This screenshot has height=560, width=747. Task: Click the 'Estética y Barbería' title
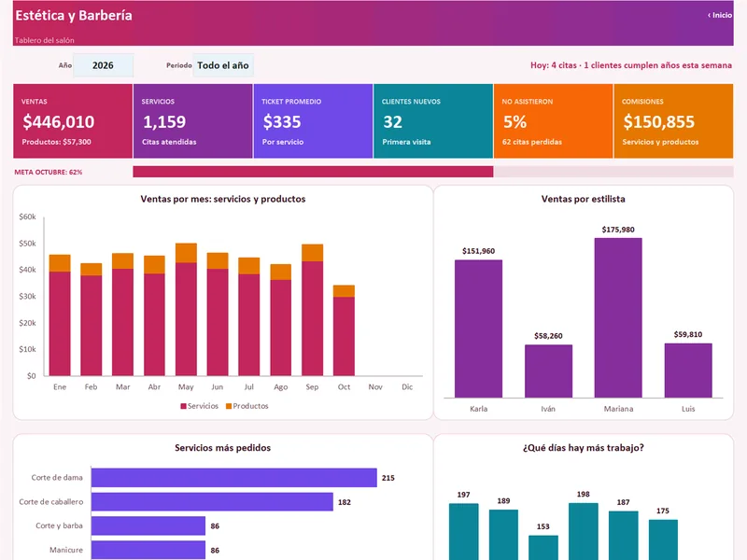pyautogui.click(x=74, y=16)
